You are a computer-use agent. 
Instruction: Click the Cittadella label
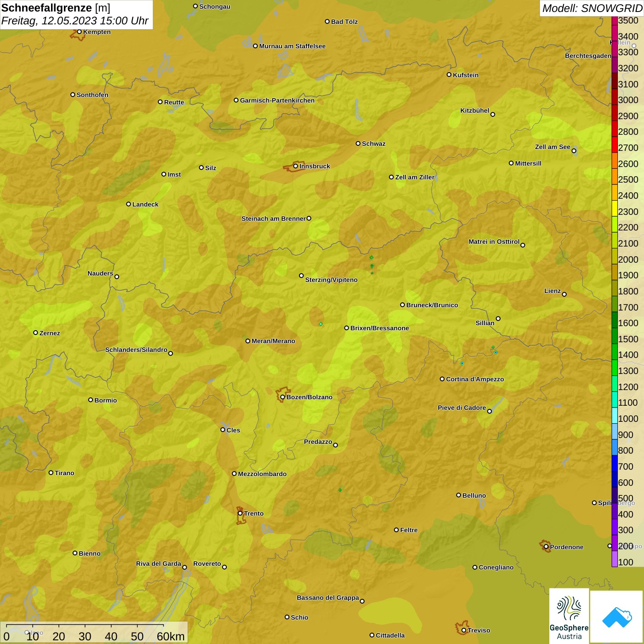coord(390,635)
